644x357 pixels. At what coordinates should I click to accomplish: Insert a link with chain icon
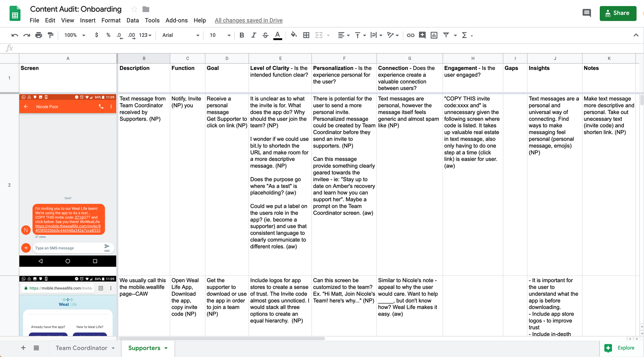pyautogui.click(x=411, y=35)
